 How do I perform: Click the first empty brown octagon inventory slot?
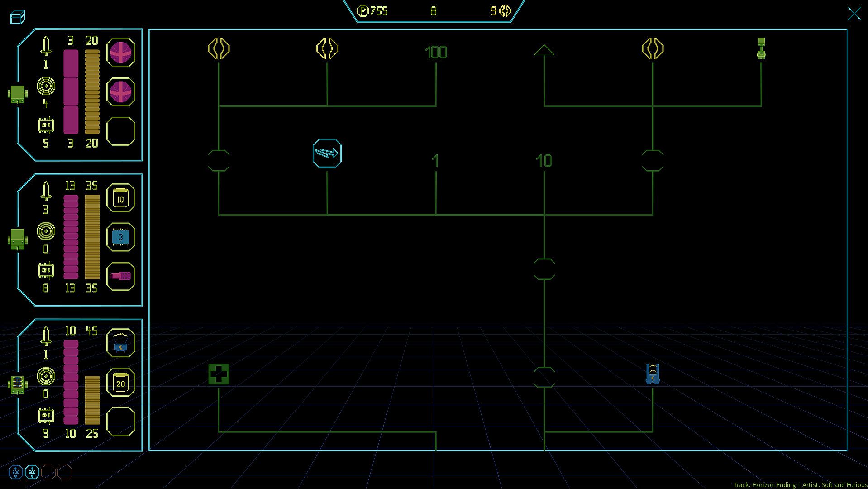48,472
